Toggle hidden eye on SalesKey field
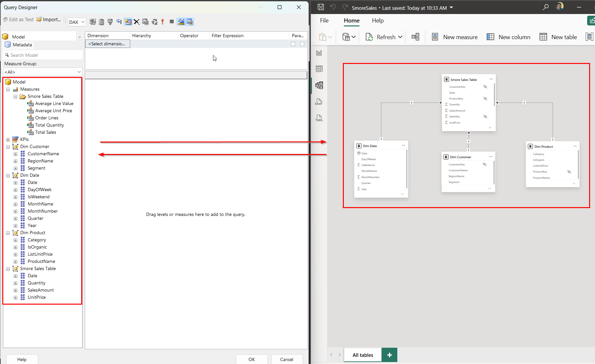 click(485, 116)
